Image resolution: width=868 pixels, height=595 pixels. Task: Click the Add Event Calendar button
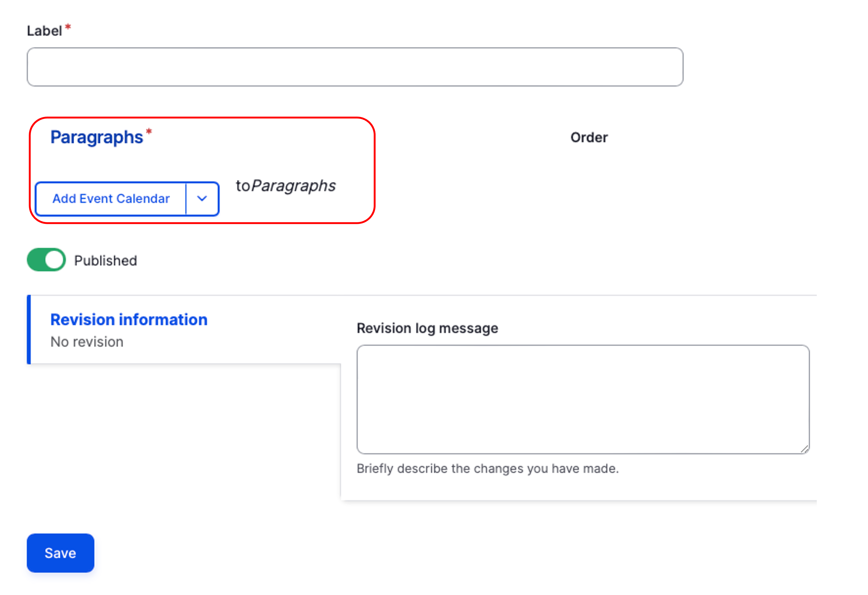[x=111, y=199]
